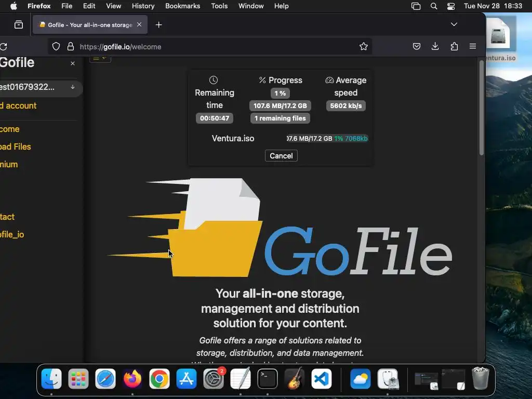The width and height of the screenshot is (532, 399).
Task: Open System Settings from the Dock
Action: click(x=214, y=379)
